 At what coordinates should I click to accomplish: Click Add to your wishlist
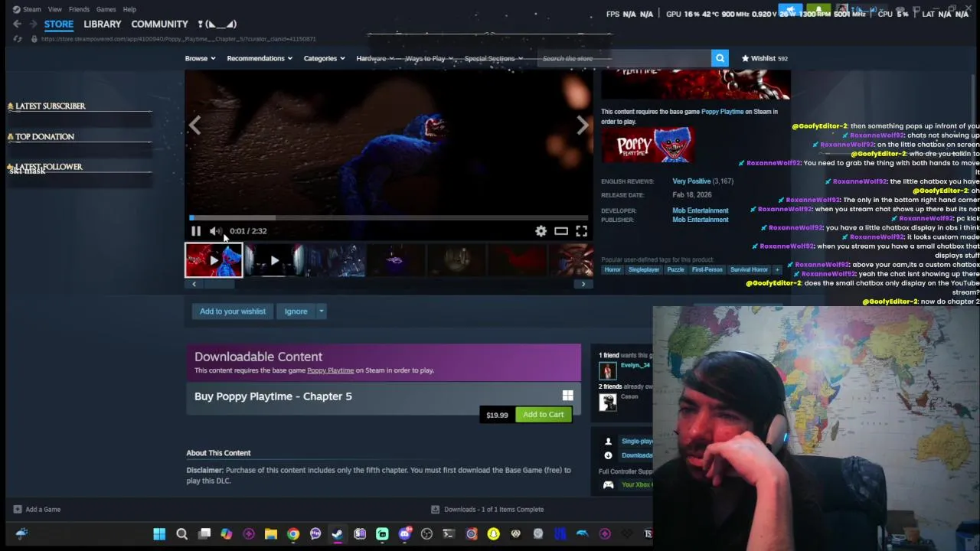click(x=233, y=311)
